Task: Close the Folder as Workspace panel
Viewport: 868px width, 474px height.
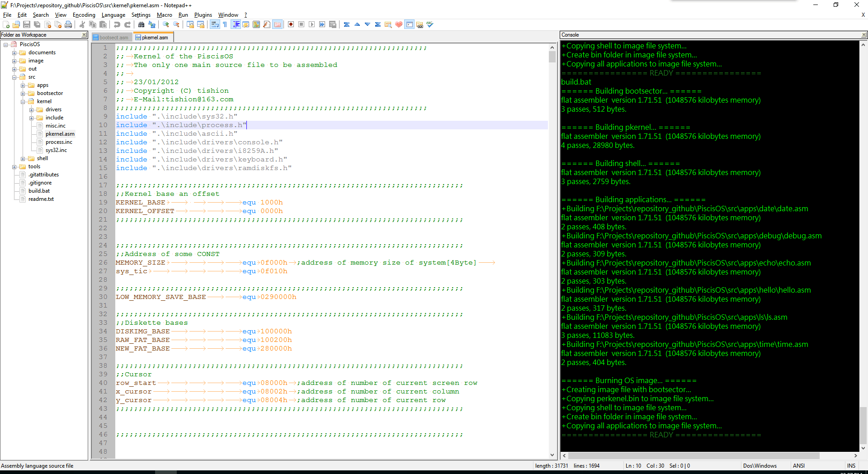Action: tap(84, 35)
